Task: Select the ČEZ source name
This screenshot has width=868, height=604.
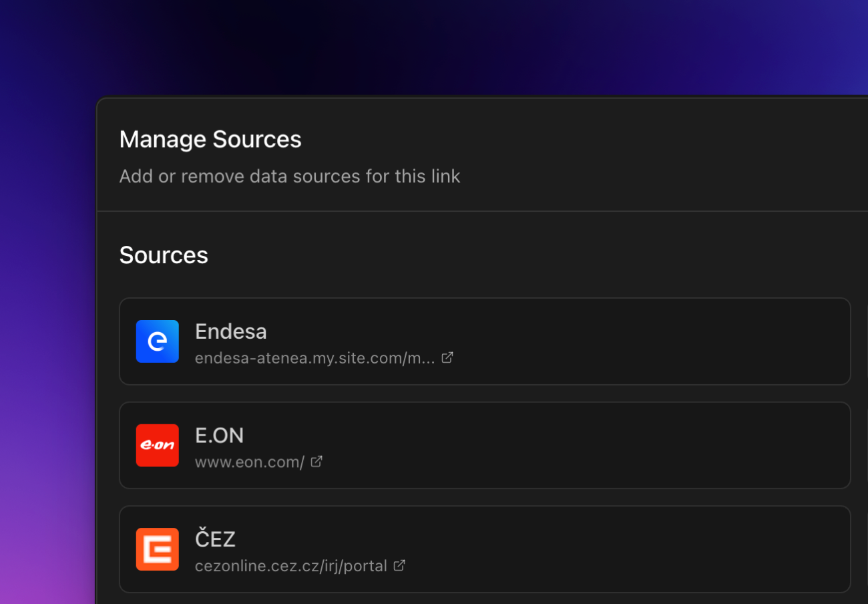Action: (215, 539)
